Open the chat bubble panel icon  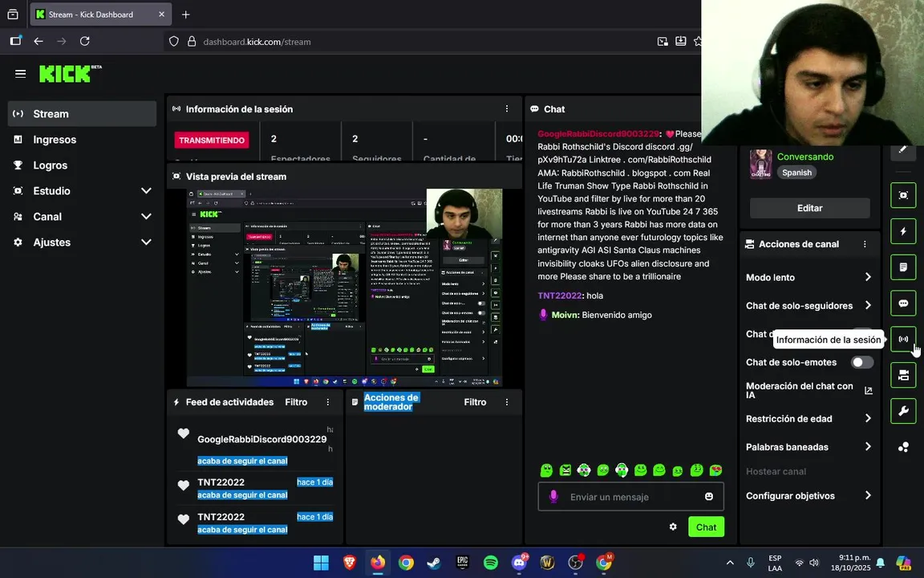[903, 303]
